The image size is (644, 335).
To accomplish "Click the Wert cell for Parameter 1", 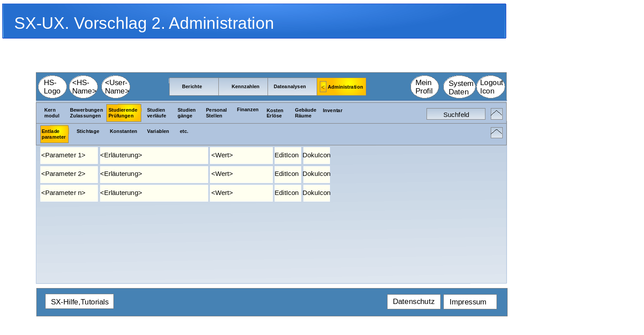I will pyautogui.click(x=241, y=156).
